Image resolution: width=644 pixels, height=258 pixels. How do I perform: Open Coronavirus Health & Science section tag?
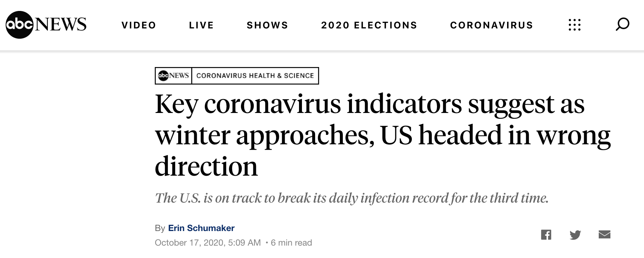(x=255, y=75)
